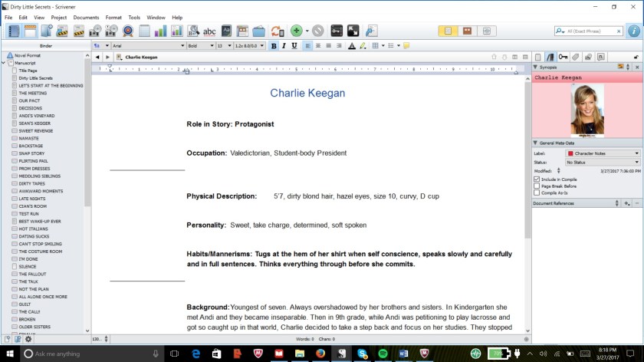The width and height of the screenshot is (644, 362).
Task: Toggle the Include in Compile checkbox
Action: coord(537,179)
